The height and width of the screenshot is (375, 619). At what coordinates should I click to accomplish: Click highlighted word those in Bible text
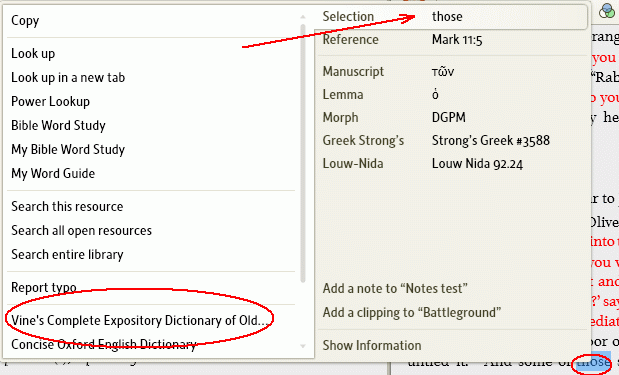(x=593, y=362)
